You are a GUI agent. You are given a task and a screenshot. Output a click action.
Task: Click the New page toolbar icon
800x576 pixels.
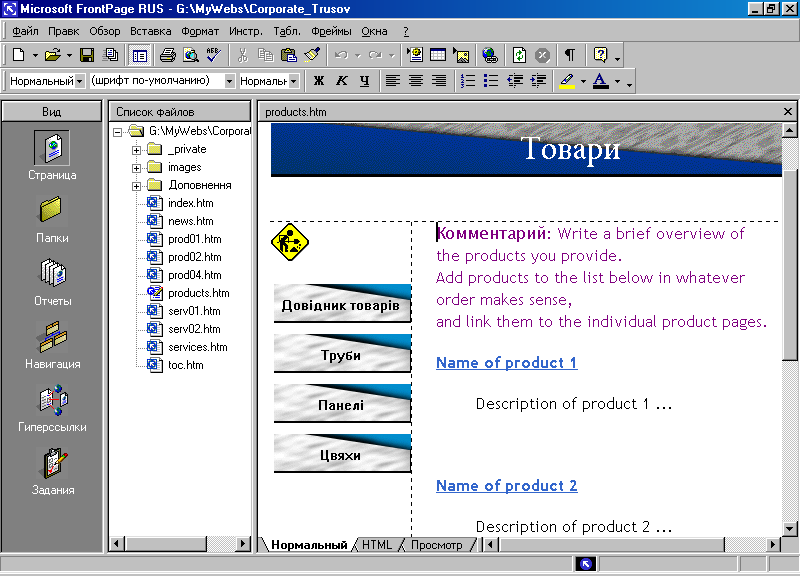pos(18,55)
